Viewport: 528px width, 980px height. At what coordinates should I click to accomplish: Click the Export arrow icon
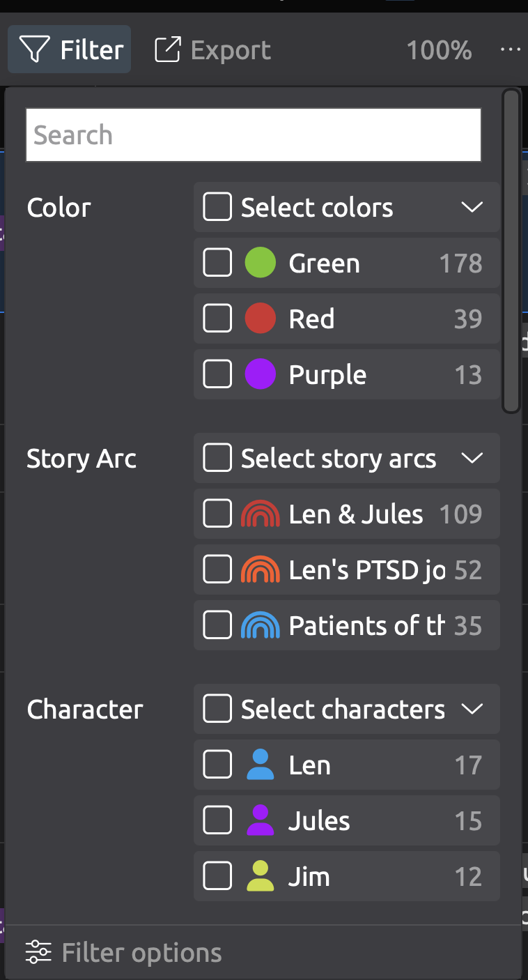(167, 49)
